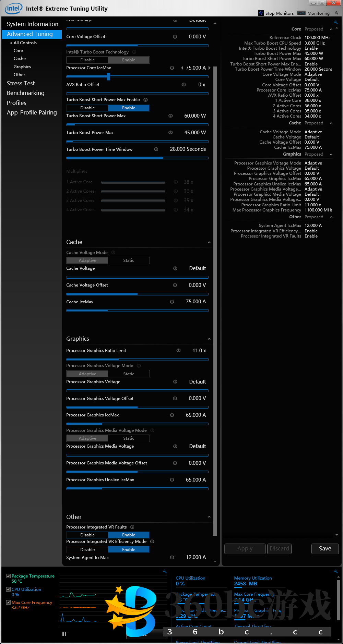Click info icon beside Core Voltage Offset
The width and height of the screenshot is (343, 644).
coord(175,37)
